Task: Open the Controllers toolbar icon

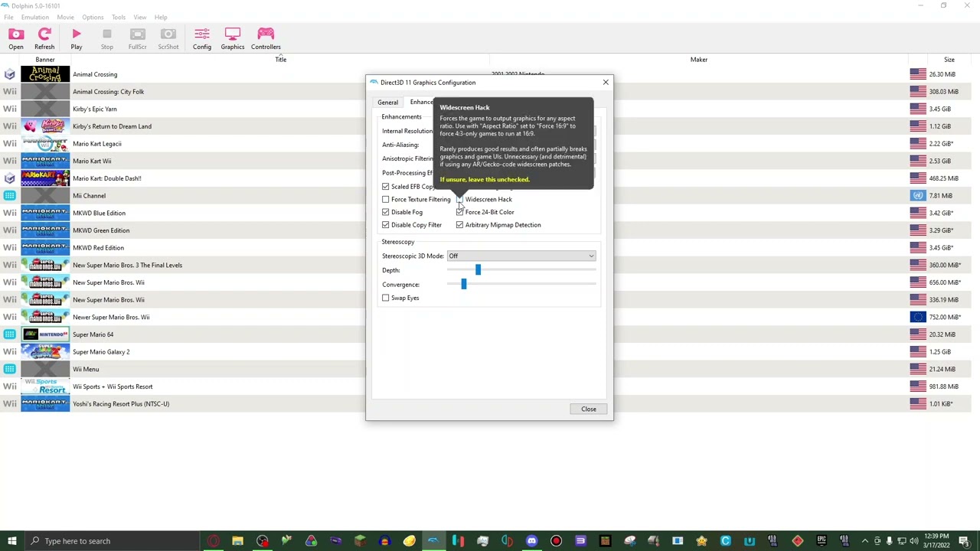Action: pyautogui.click(x=266, y=38)
